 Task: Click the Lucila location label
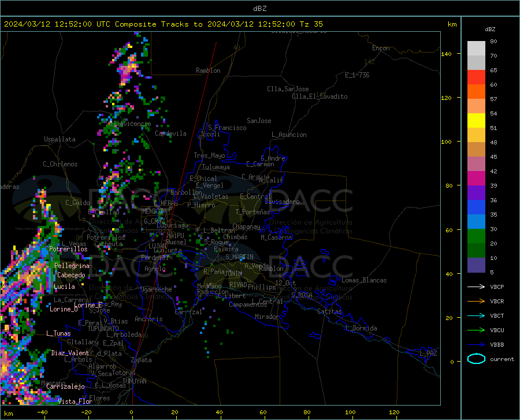(x=64, y=287)
